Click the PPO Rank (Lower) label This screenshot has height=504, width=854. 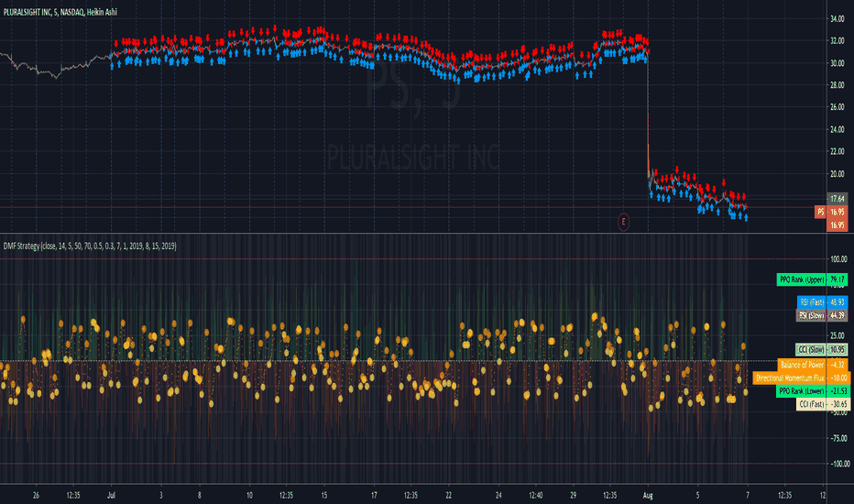[801, 390]
